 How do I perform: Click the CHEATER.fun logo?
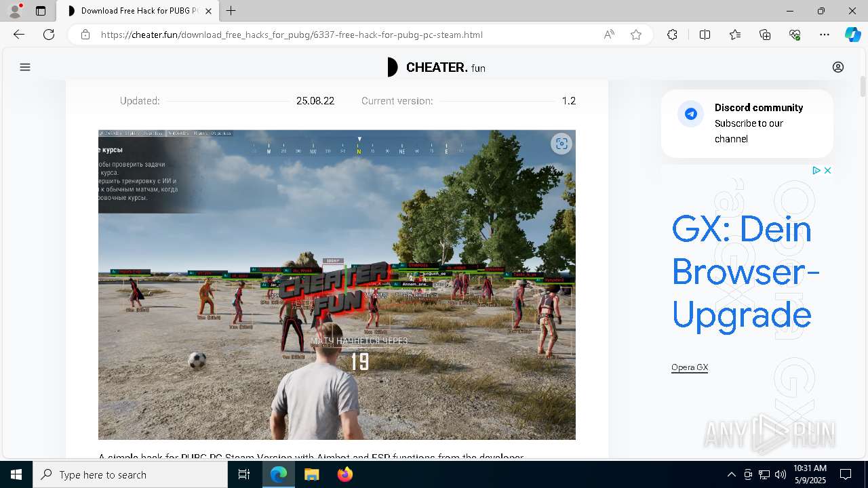pos(436,67)
